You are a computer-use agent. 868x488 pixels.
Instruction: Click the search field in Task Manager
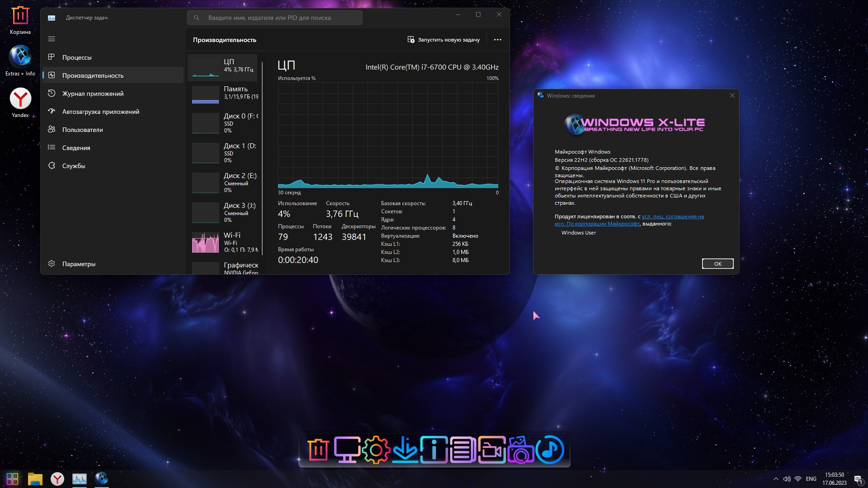click(x=274, y=18)
